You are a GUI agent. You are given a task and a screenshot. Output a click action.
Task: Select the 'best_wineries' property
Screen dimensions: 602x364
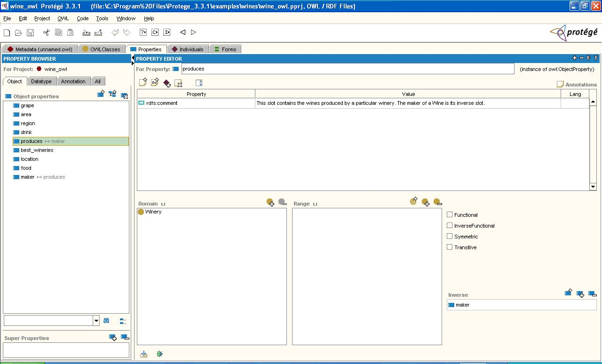(x=37, y=150)
